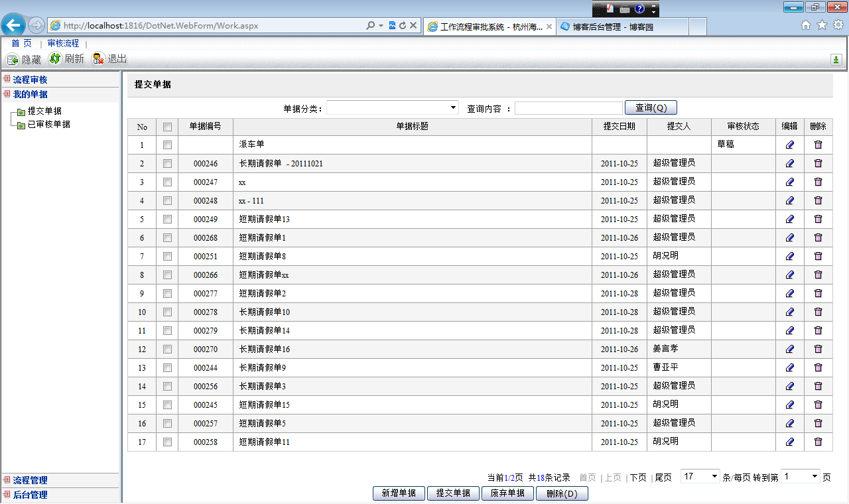Screen dimensions: 849x504
Task: Switch to 博客后台管理 browser tab
Action: pos(621,27)
